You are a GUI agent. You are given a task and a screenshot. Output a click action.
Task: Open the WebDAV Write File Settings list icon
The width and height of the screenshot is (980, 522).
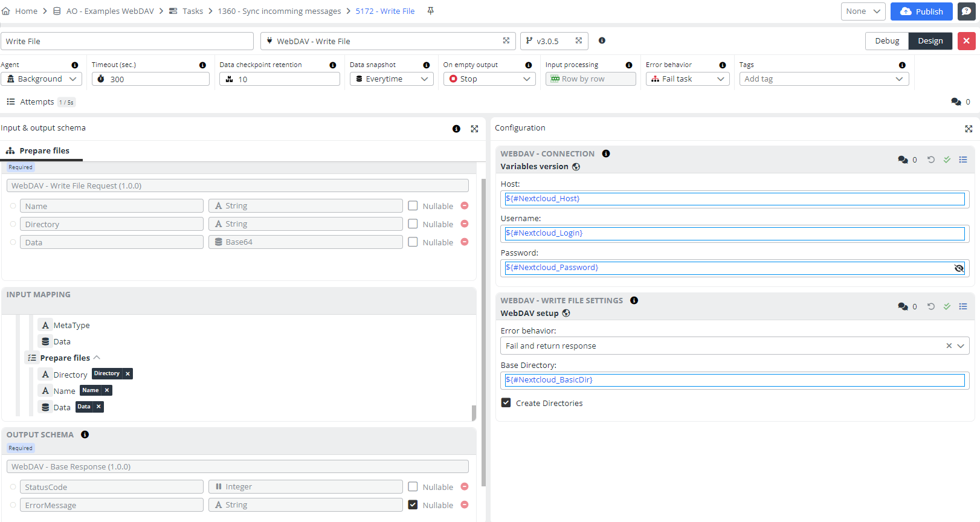(963, 306)
